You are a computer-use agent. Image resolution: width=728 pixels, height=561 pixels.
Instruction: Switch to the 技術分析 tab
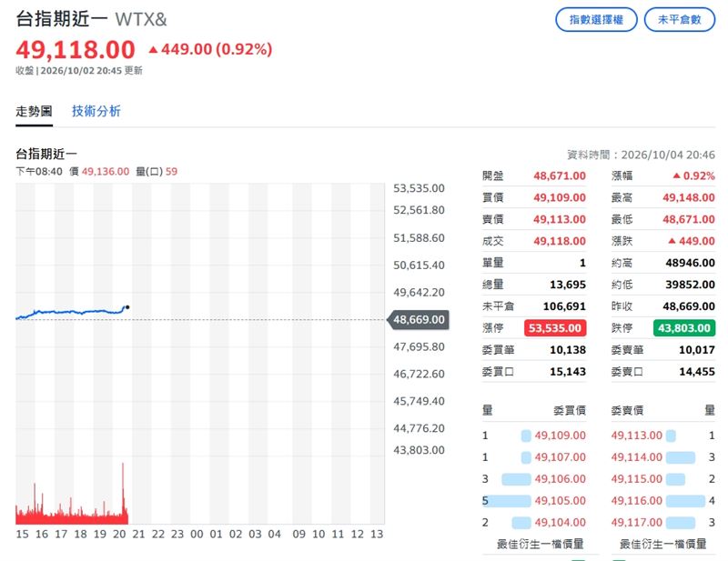tap(96, 111)
